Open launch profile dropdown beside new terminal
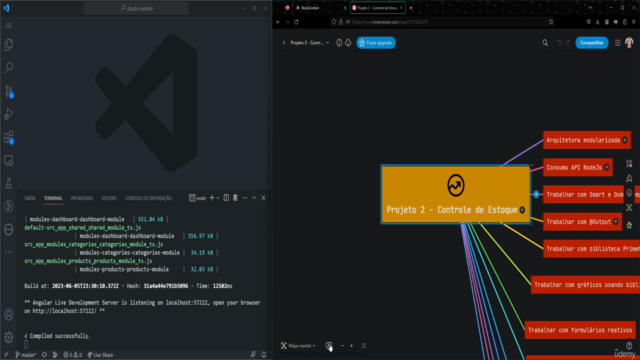 pos(218,198)
